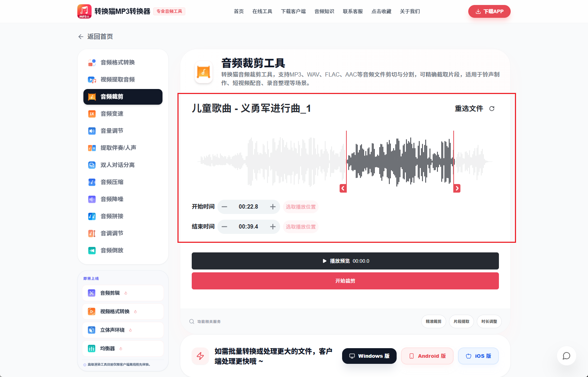Select the 提取伴奏/人声 tool

click(x=118, y=148)
